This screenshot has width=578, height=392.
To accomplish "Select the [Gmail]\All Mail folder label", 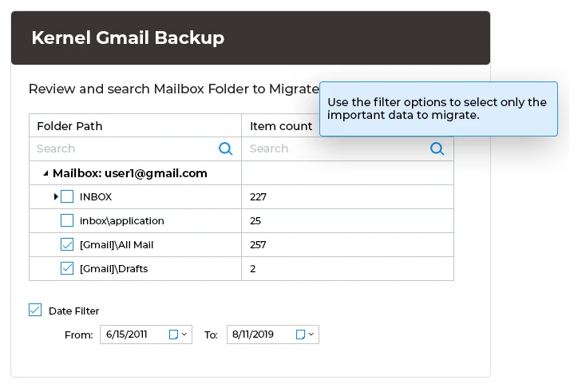I will (116, 244).
